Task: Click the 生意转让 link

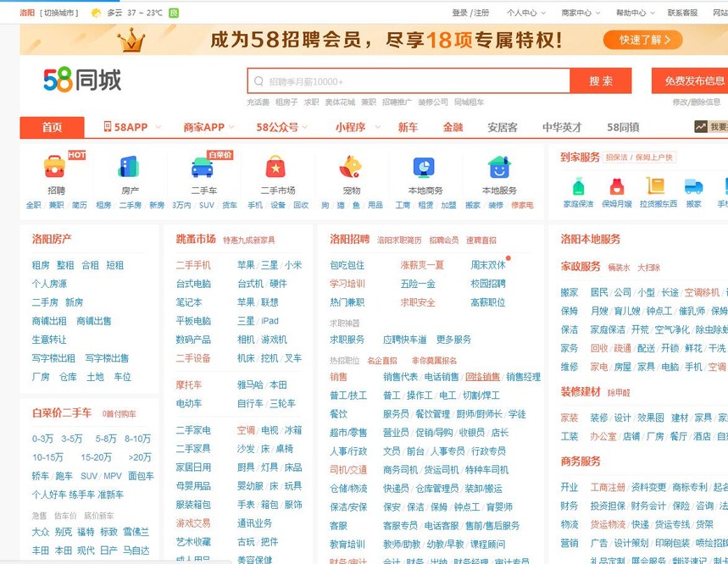Action: (49, 340)
